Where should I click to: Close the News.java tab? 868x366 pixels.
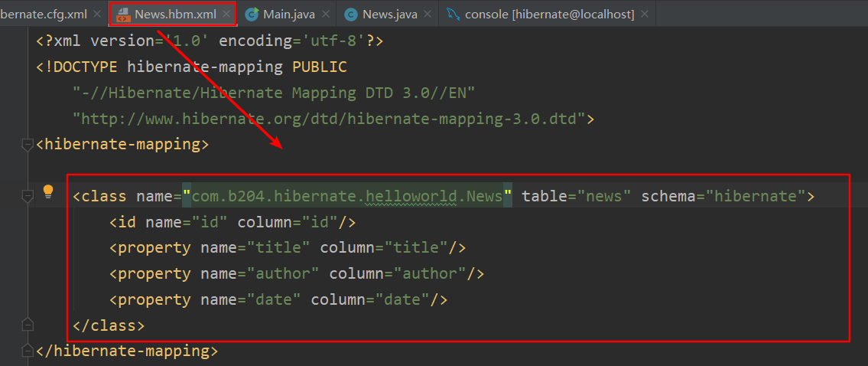coord(427,15)
